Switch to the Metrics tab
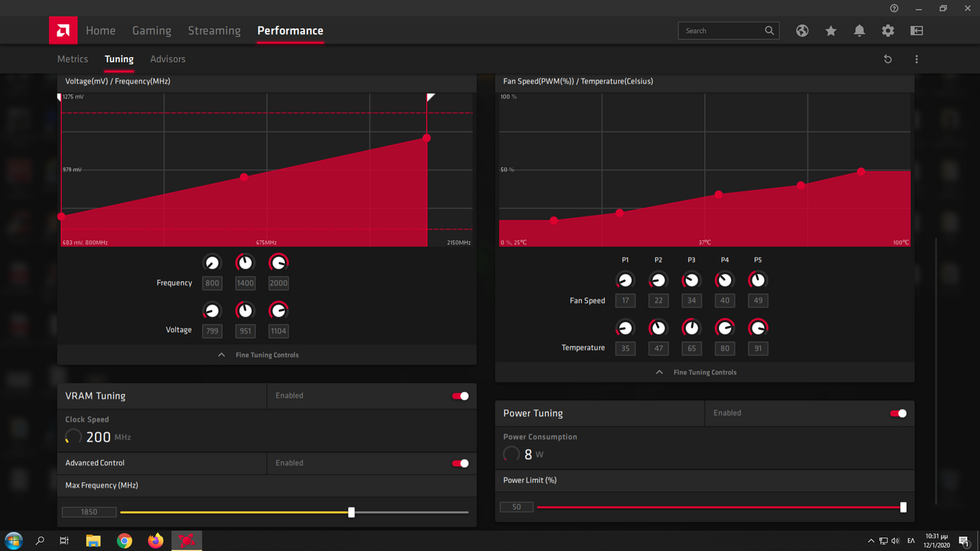Viewport: 980px width, 551px height. (x=73, y=59)
